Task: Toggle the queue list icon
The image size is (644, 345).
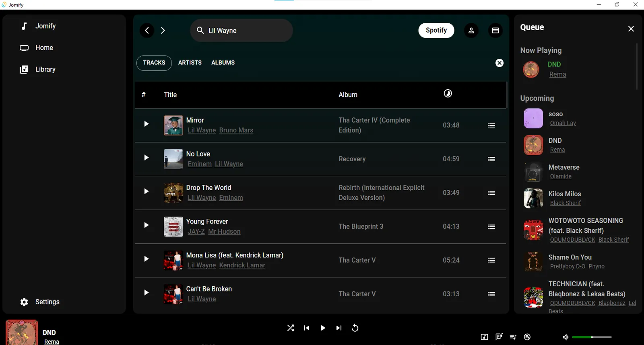Action: point(513,337)
